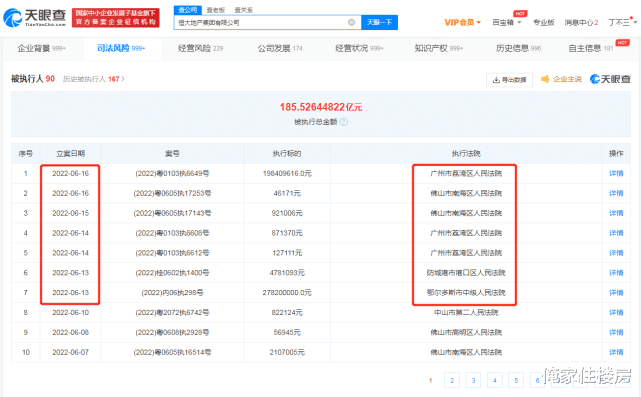Open the 百宝箱 dropdown menu
Image resolution: width=641 pixels, height=397 pixels.
507,22
